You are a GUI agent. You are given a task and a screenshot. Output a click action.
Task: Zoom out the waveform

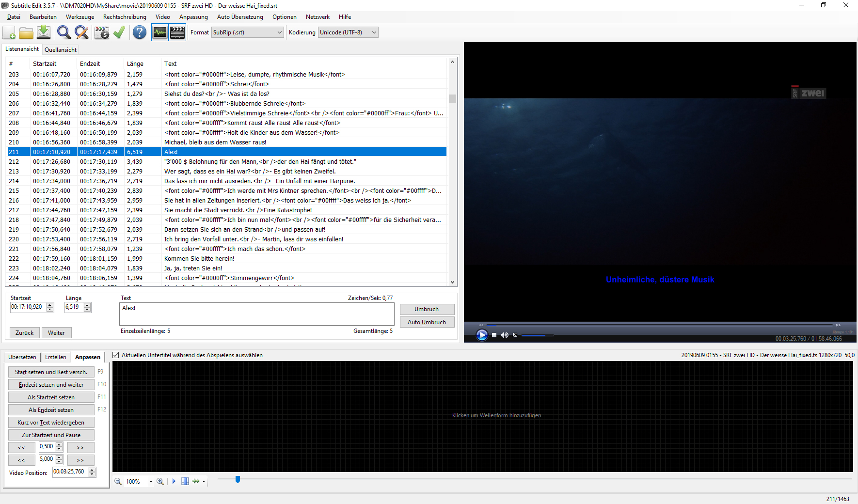[118, 481]
